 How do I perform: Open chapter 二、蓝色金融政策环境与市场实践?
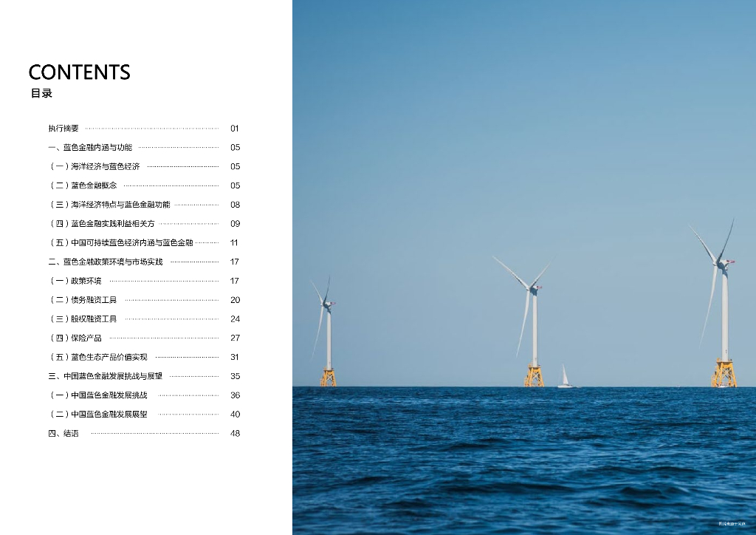pyautogui.click(x=106, y=262)
